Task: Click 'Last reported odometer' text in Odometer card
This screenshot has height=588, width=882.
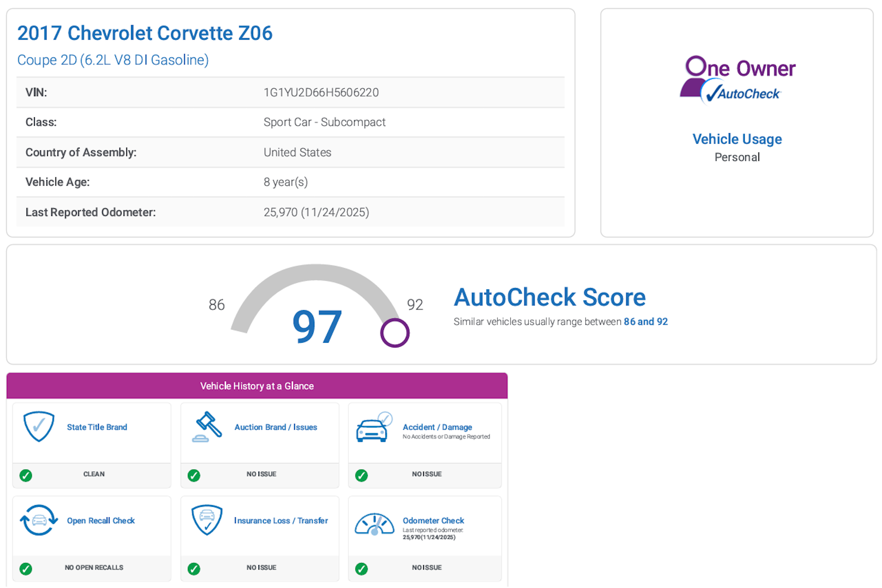Action: click(433, 530)
